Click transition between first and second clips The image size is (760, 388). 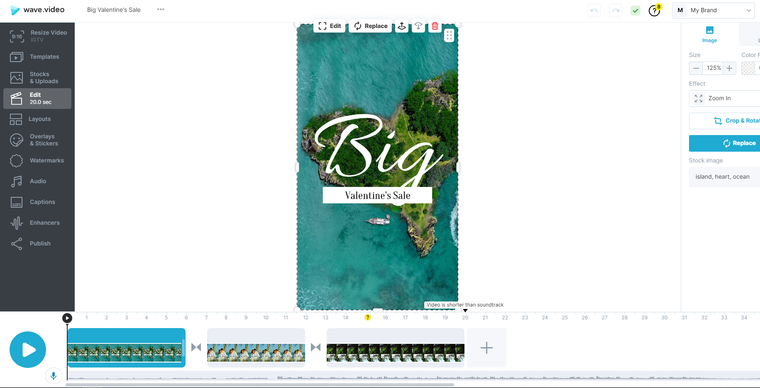pyautogui.click(x=196, y=347)
